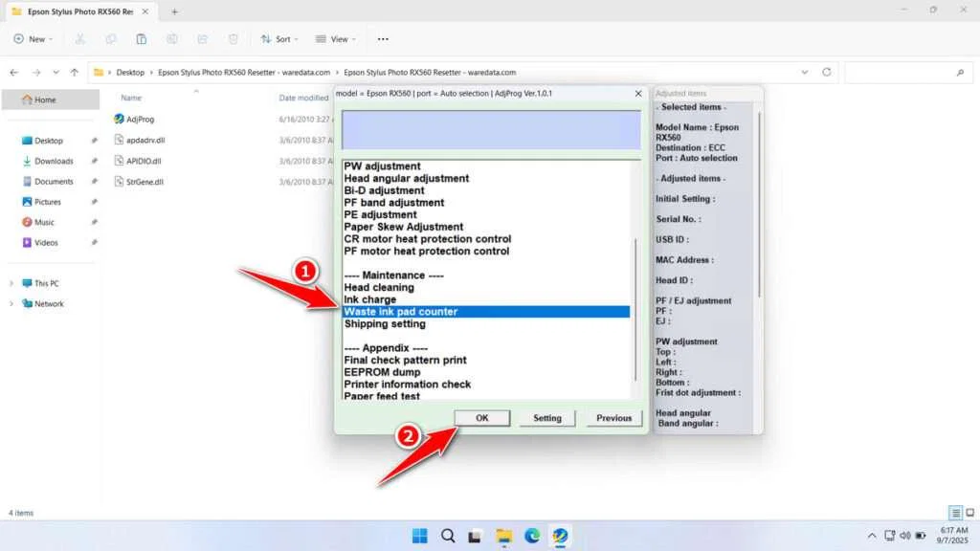Click the OK button in AdjProg
Screen dimensions: 980x551
481,418
